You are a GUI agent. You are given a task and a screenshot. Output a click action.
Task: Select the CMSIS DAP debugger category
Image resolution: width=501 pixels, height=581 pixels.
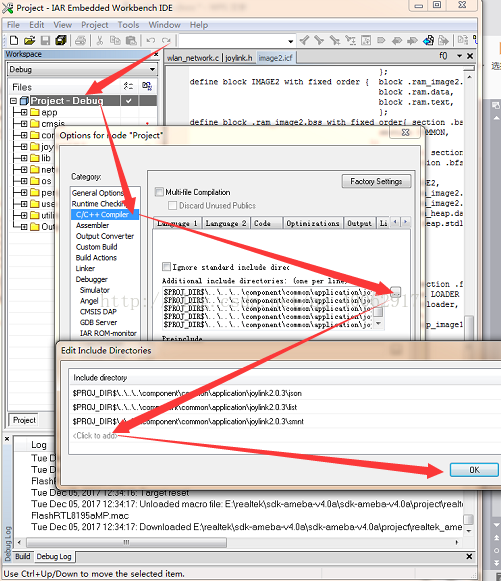[98, 312]
